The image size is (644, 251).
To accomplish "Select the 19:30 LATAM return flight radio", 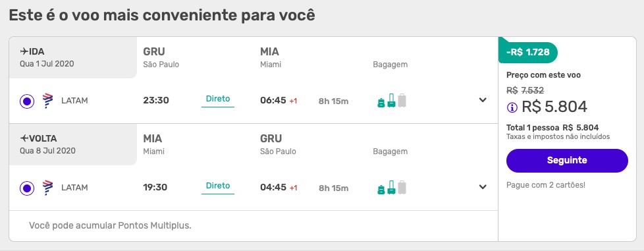I will coord(27,188).
